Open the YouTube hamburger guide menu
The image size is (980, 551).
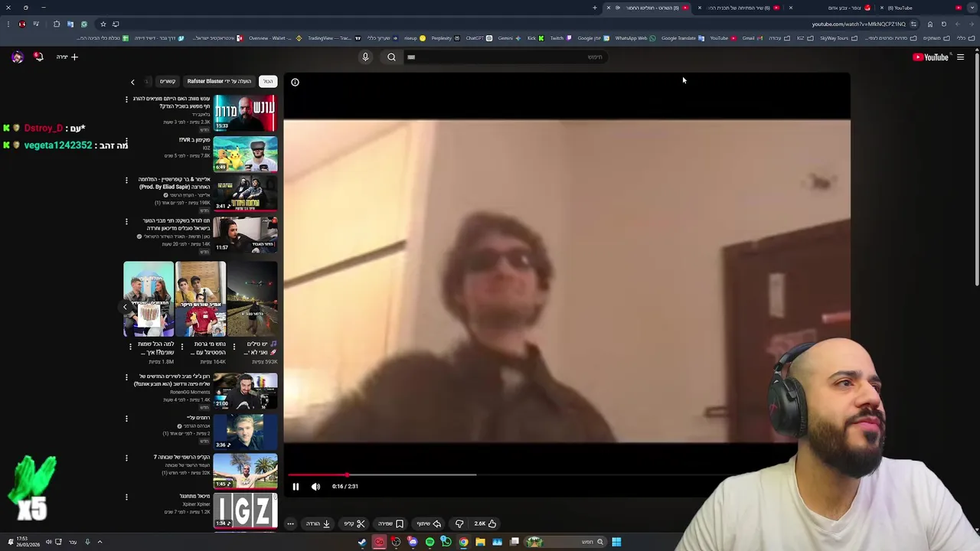tap(960, 57)
